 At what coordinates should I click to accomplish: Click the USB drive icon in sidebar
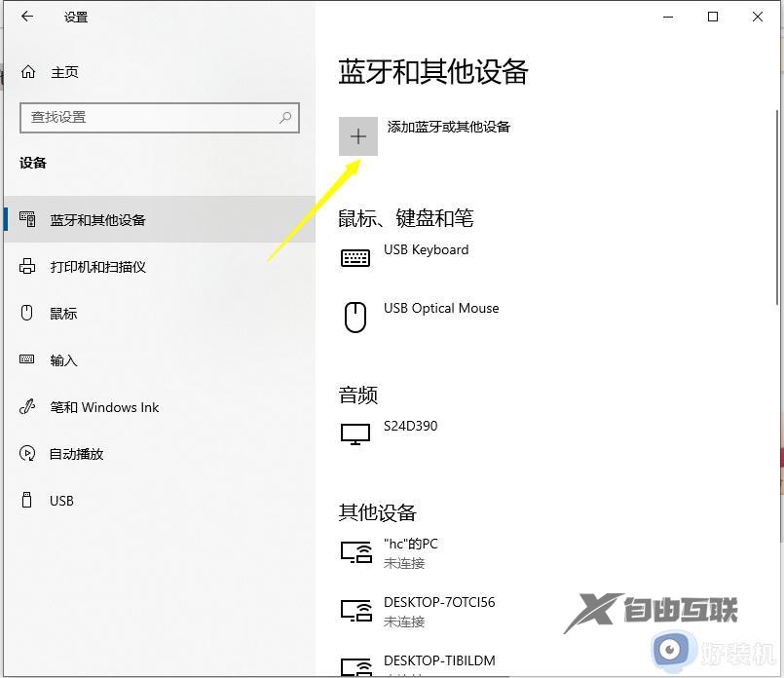point(26,501)
